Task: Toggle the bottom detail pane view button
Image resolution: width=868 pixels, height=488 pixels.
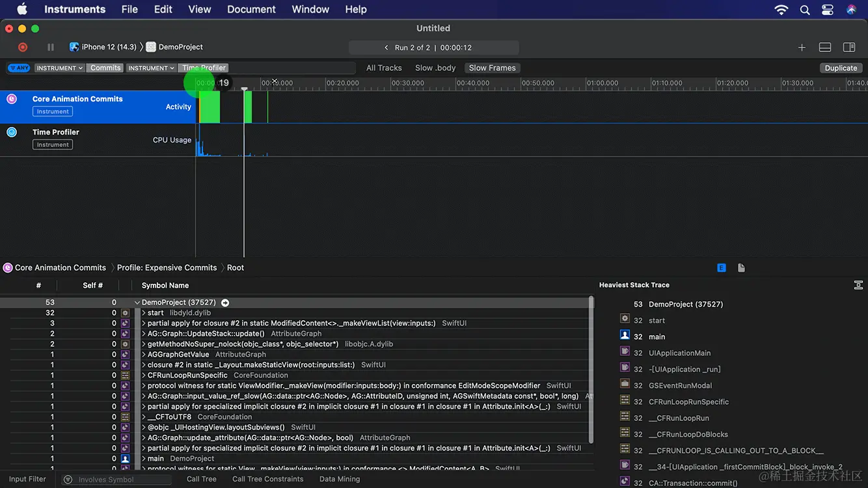Action: pyautogui.click(x=825, y=47)
